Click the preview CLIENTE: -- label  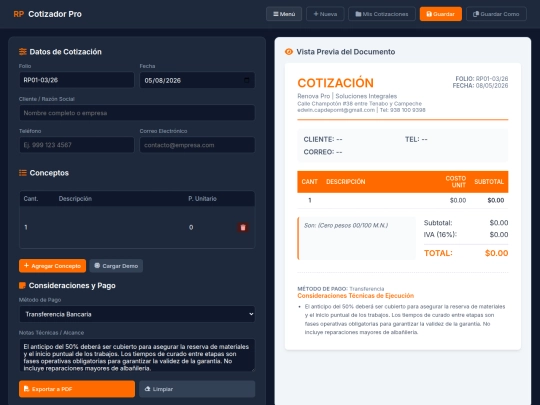(x=323, y=139)
